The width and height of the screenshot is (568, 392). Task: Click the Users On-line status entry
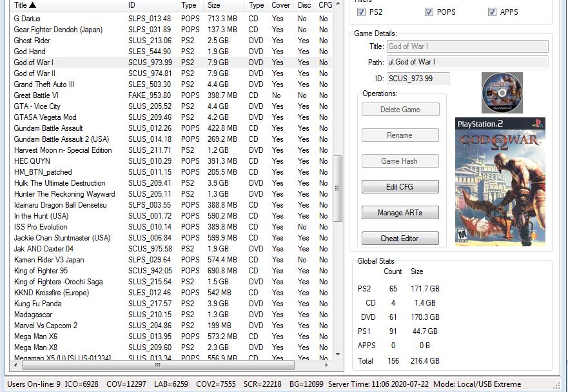point(34,384)
